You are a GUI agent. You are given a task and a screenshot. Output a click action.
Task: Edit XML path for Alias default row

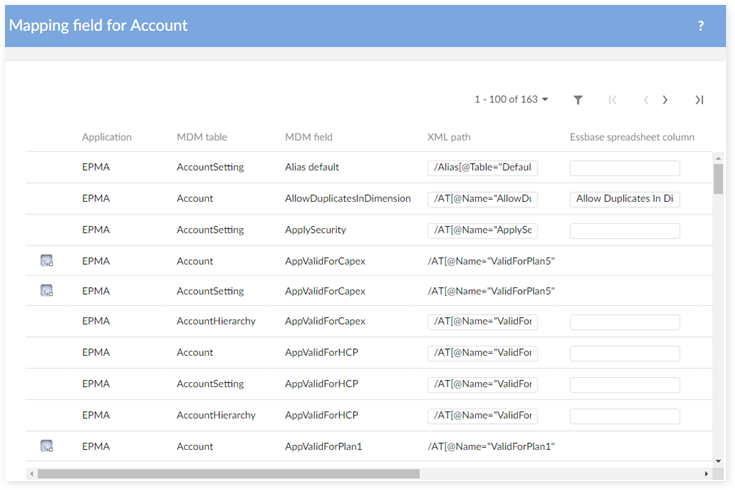pyautogui.click(x=482, y=168)
